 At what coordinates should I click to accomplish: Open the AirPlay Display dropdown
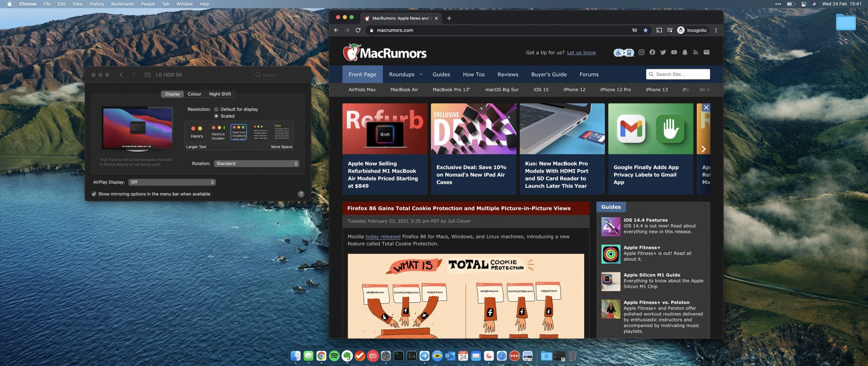pyautogui.click(x=172, y=182)
